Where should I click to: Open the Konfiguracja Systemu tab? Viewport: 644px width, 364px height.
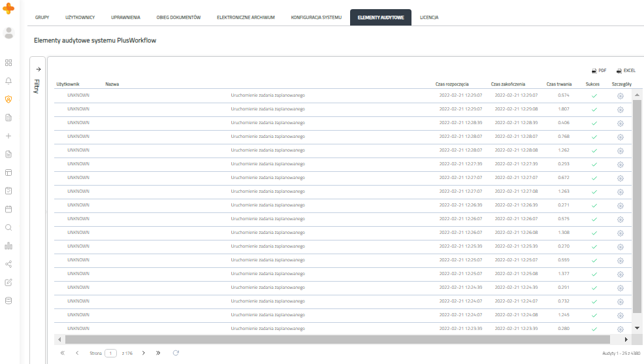316,17
